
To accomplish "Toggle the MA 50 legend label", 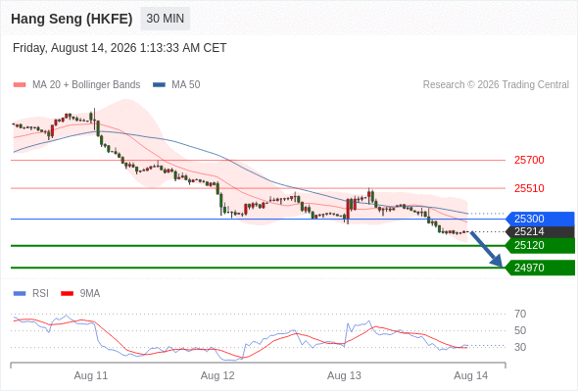I will [186, 85].
